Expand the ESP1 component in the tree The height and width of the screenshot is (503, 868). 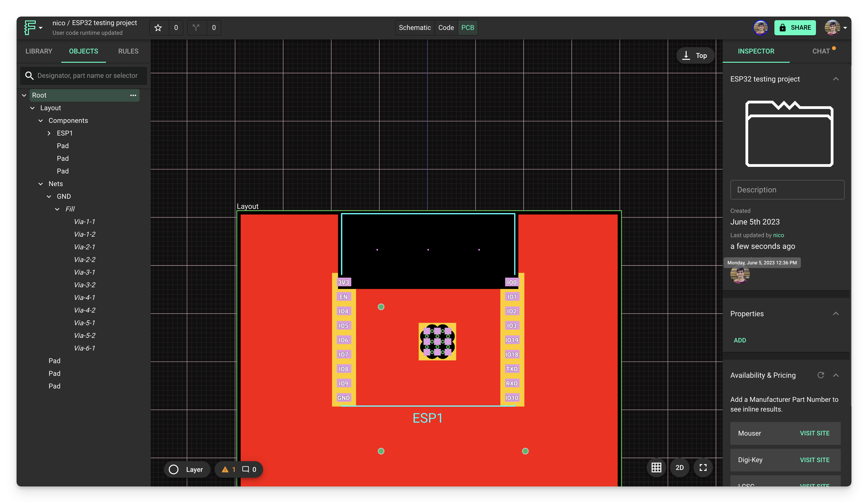click(x=49, y=133)
